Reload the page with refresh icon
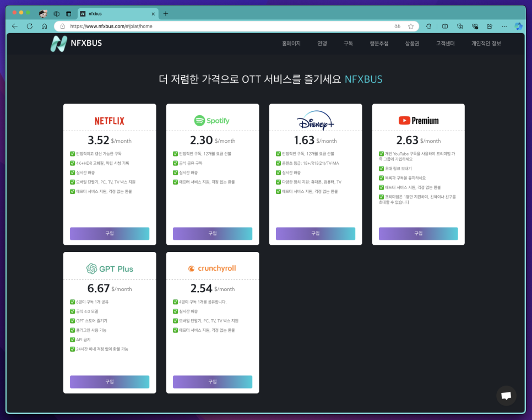 (x=30, y=26)
